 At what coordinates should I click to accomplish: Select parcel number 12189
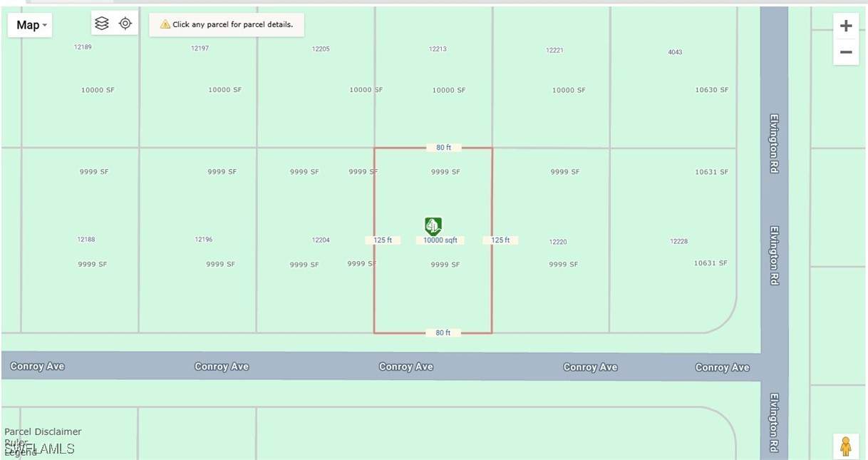click(x=83, y=47)
